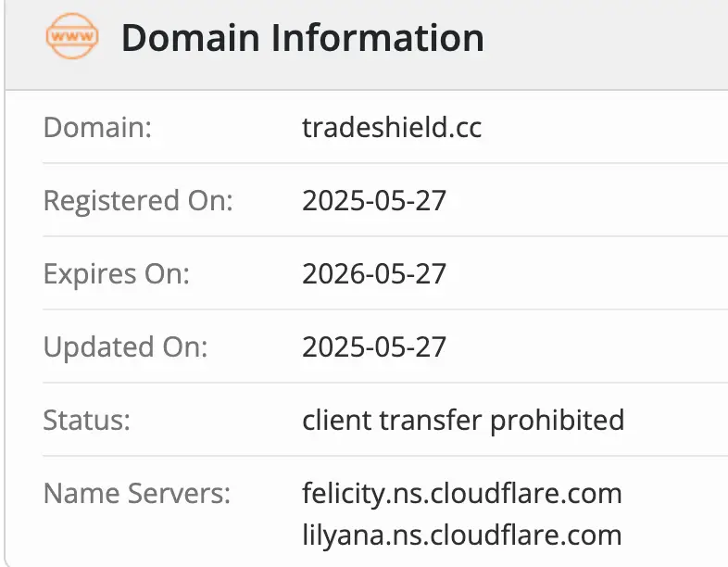728x567 pixels.
Task: Click the 2026-05-27 expiry date
Action: point(374,273)
